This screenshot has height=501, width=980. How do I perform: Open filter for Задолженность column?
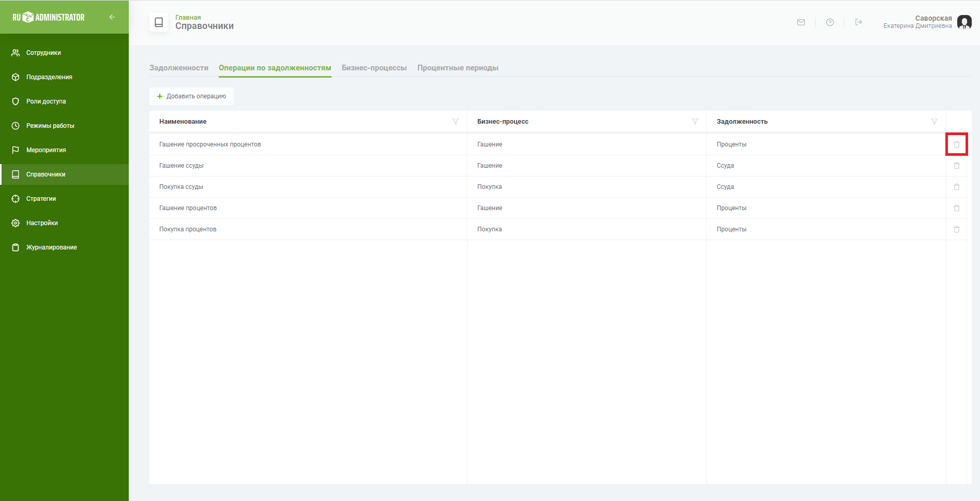[x=934, y=122]
